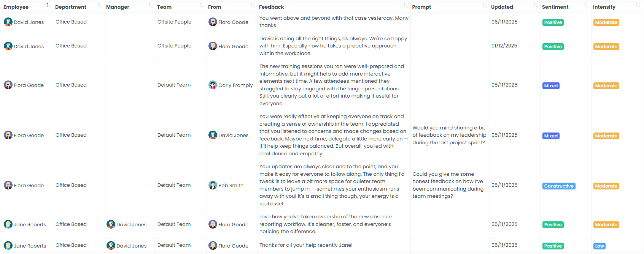Image resolution: width=644 pixels, height=254 pixels.
Task: Click the Mixed sentiment badge for Carly Framply's feedback
Action: click(551, 85)
